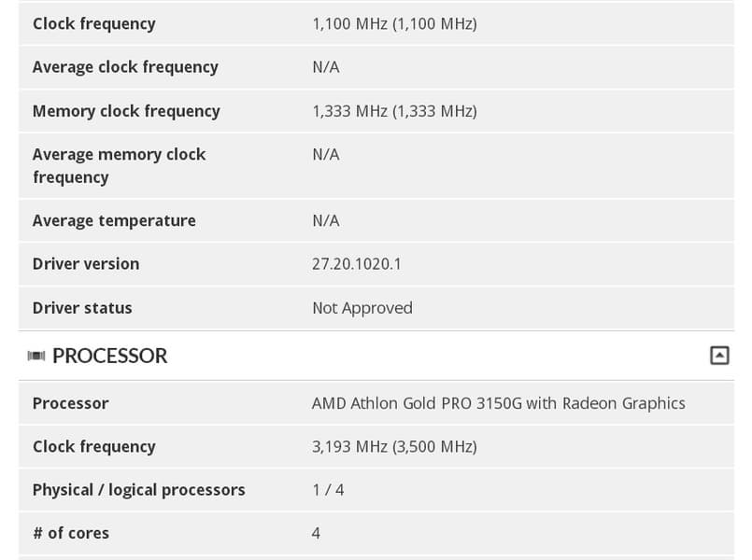Click the 1 / 4 processors value
This screenshot has width=752, height=560.
tap(328, 490)
